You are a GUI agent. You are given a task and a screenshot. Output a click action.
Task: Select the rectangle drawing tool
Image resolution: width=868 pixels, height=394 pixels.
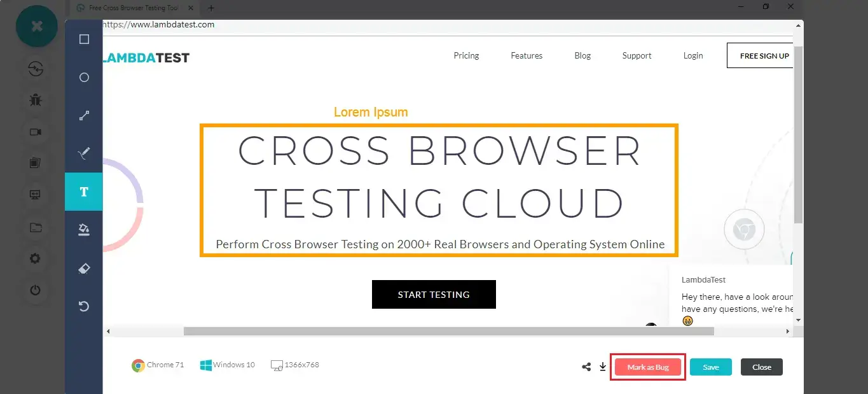[84, 39]
